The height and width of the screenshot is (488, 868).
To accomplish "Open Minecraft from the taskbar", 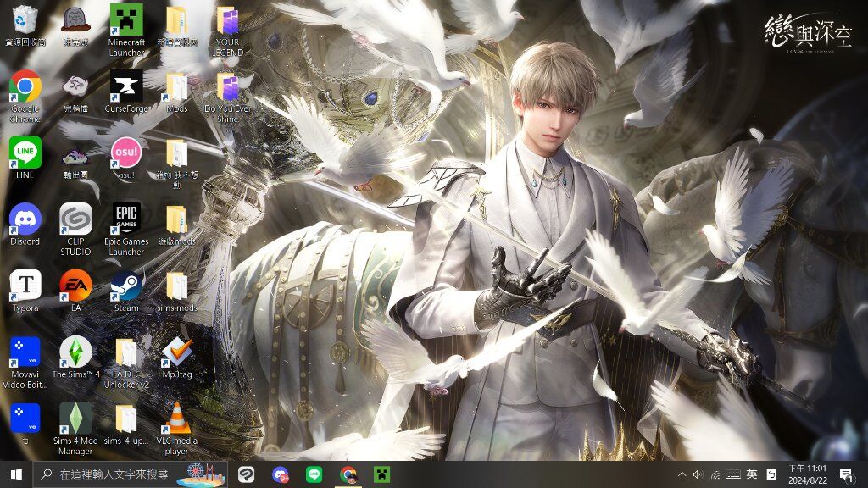I will point(382,474).
